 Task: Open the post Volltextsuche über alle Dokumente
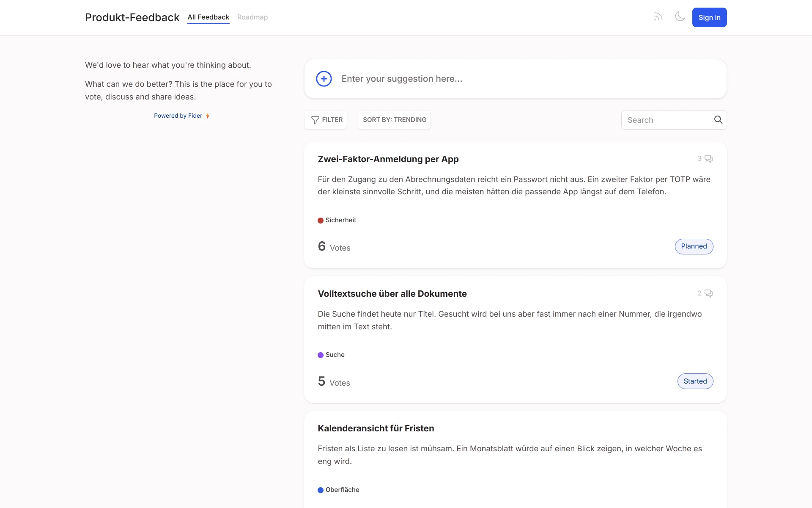[392, 294]
